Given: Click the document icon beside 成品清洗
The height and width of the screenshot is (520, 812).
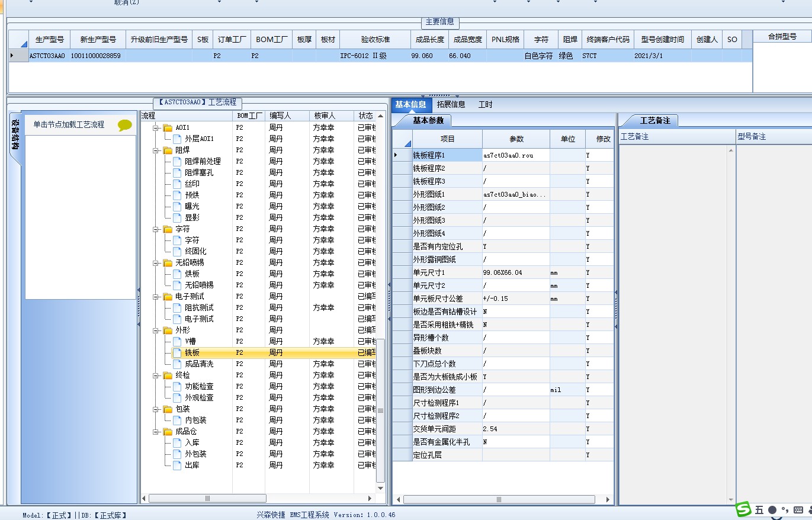Looking at the screenshot, I should pyautogui.click(x=177, y=364).
